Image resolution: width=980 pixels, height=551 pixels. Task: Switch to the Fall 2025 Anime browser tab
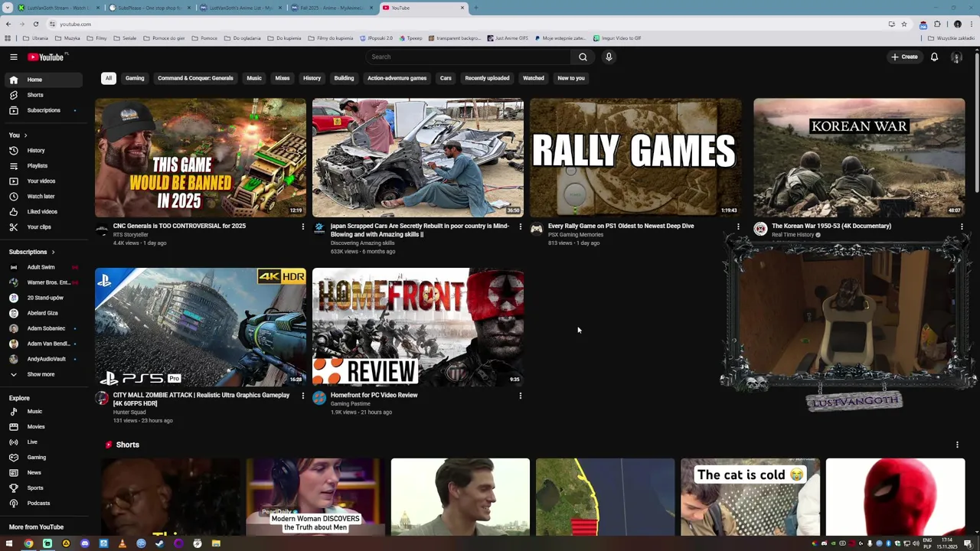pos(332,8)
